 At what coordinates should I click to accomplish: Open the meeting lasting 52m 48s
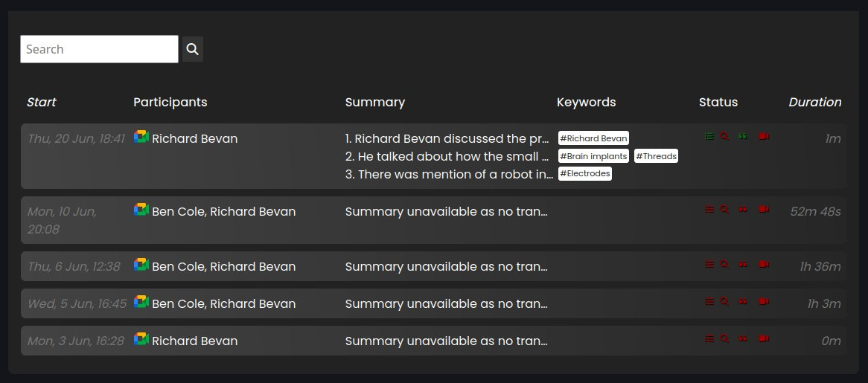click(x=434, y=220)
